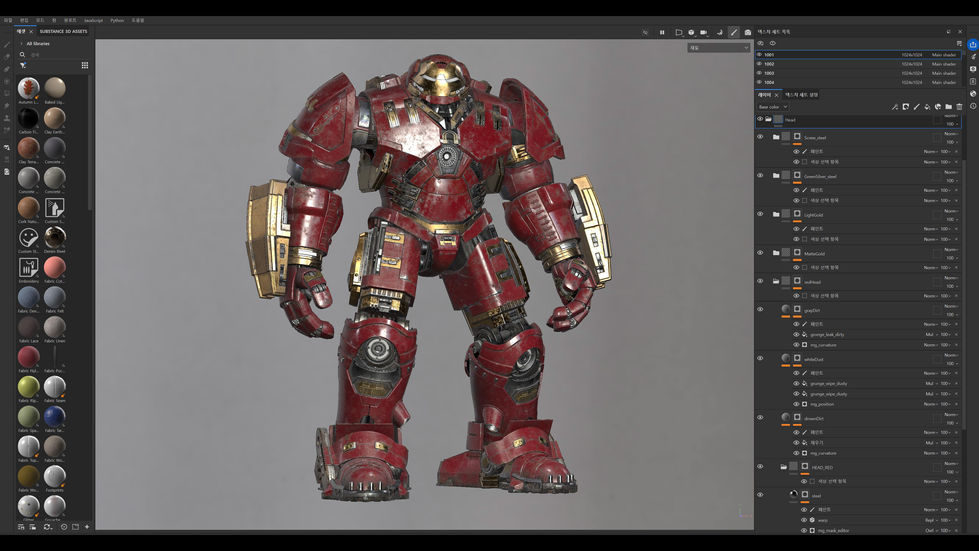Pause the viewport rendering
Viewport: 979px width, 551px height.
(662, 32)
